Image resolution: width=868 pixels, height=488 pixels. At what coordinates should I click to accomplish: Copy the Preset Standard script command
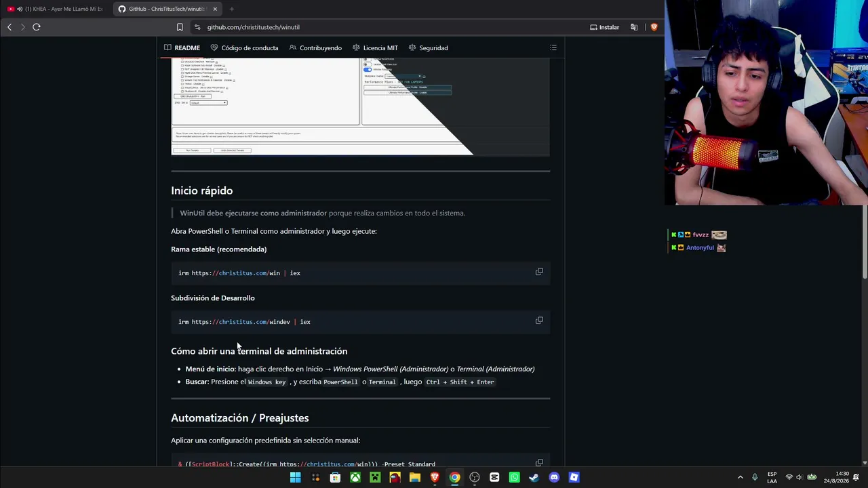[x=539, y=463]
